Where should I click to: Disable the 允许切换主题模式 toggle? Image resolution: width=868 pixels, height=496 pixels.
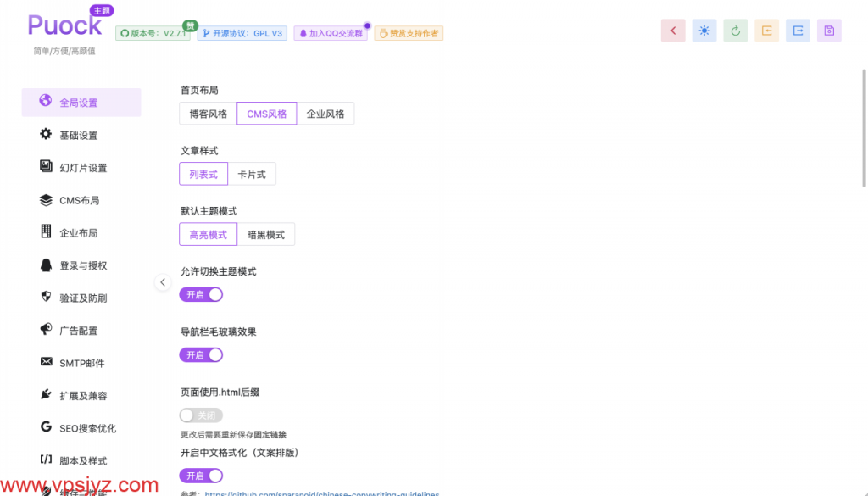pyautogui.click(x=201, y=294)
